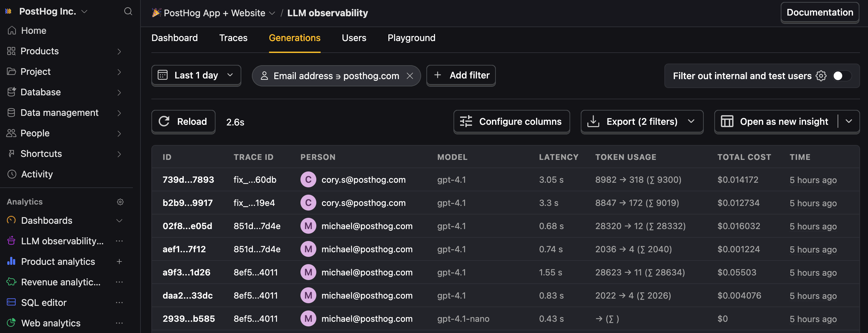Open the Playground tab
This screenshot has width=868, height=333.
point(411,38)
